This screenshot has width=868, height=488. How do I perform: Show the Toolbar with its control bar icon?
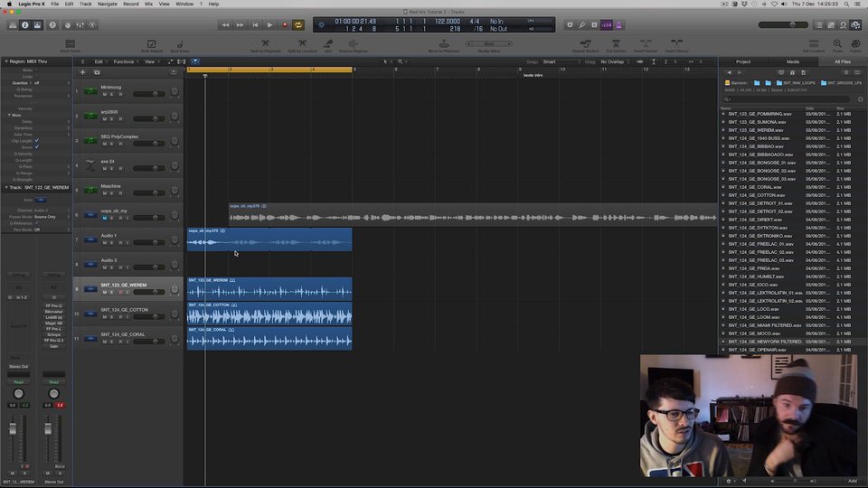(37, 25)
